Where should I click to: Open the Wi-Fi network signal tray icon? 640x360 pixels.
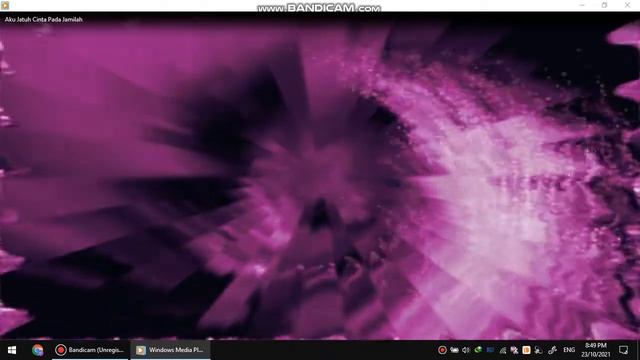(x=502, y=350)
